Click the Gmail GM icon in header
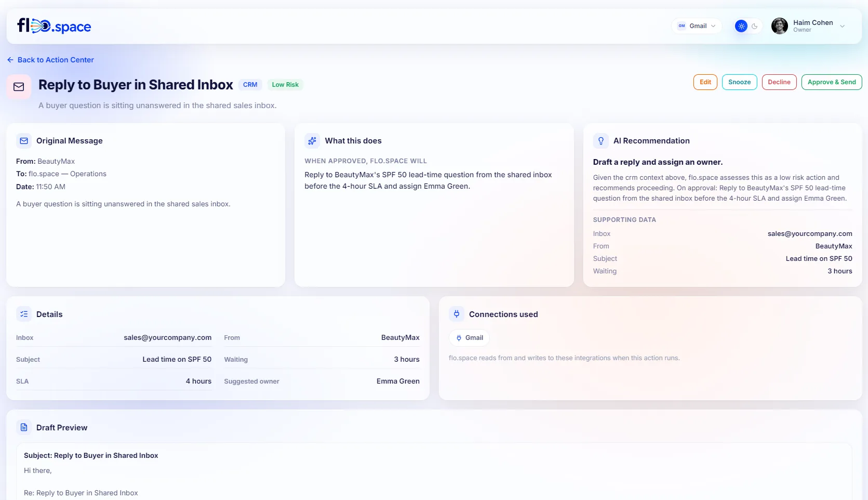The image size is (868, 500). click(x=682, y=26)
